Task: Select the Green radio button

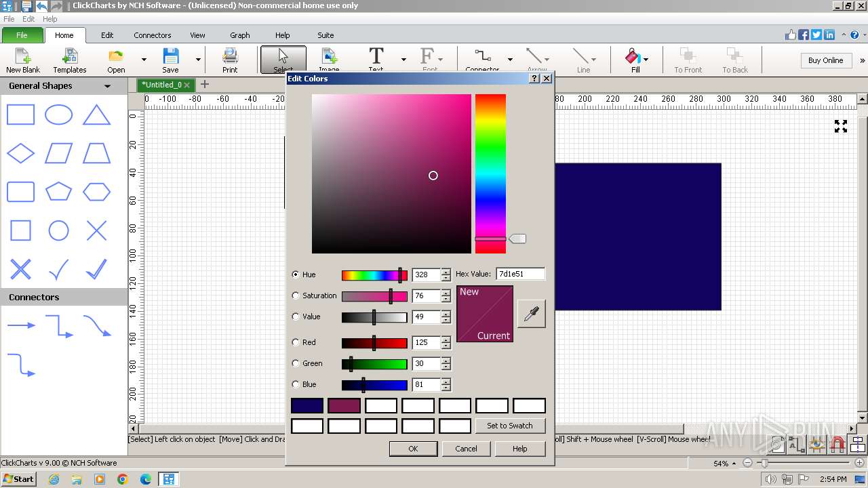Action: coord(296,363)
